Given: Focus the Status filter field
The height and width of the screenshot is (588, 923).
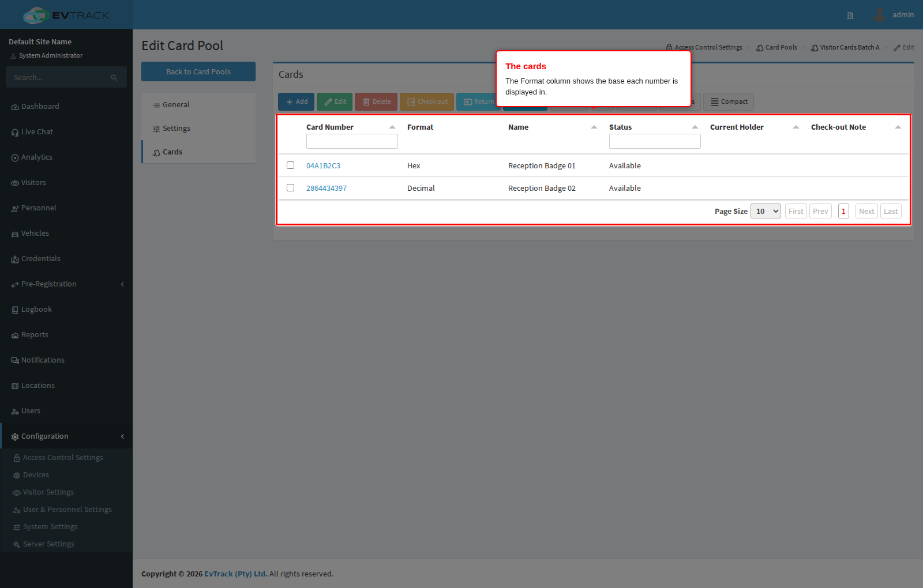Looking at the screenshot, I should (655, 141).
